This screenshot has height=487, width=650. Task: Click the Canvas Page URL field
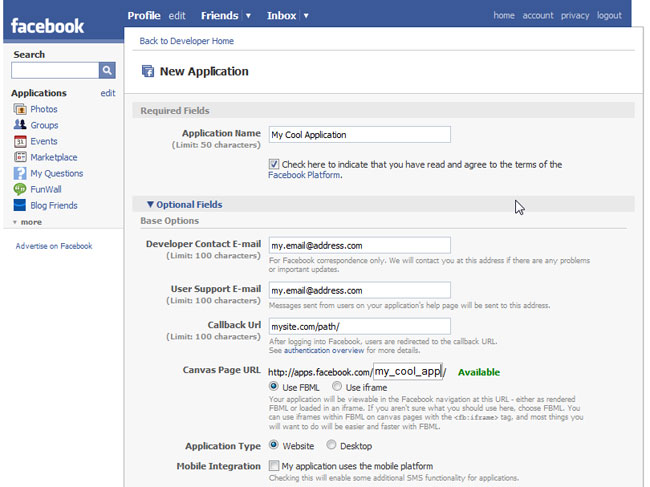408,371
